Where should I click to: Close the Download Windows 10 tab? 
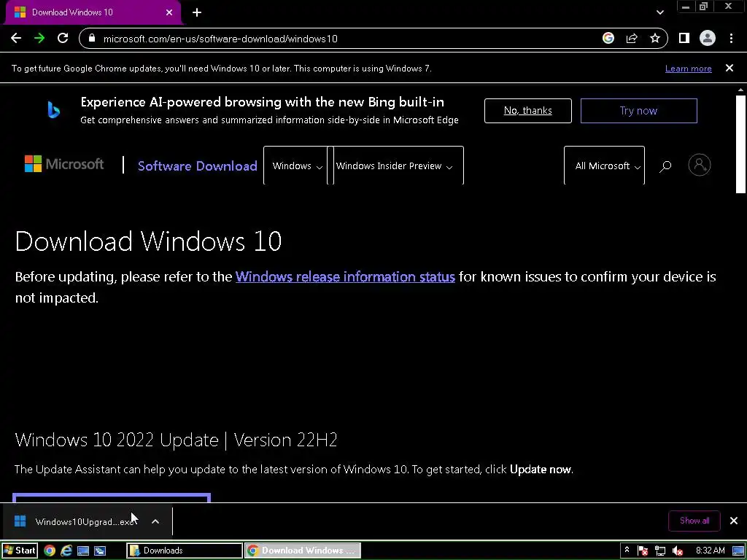(x=169, y=12)
